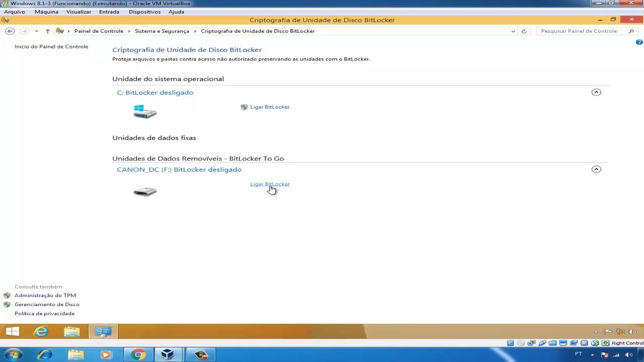Open the Entrada menu
Viewport: 644px width, 362px height.
pos(109,12)
